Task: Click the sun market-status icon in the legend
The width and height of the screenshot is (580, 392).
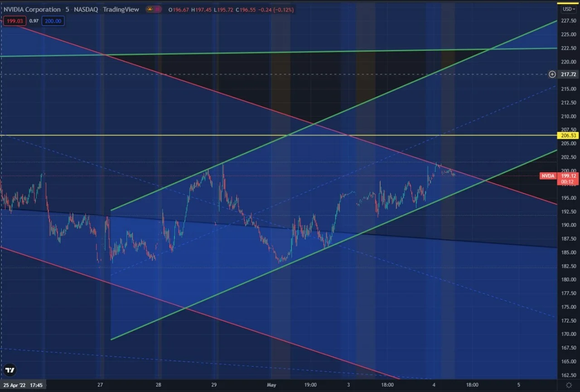Action: (x=149, y=10)
